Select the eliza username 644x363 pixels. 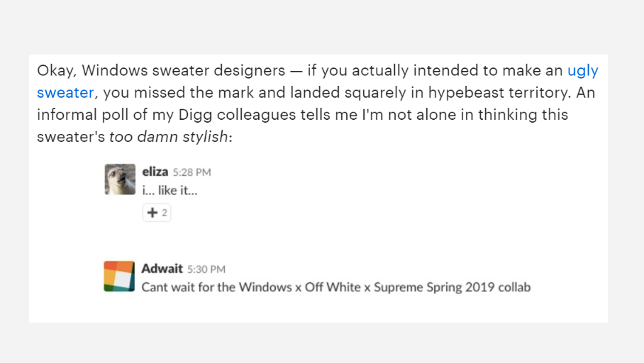(155, 172)
